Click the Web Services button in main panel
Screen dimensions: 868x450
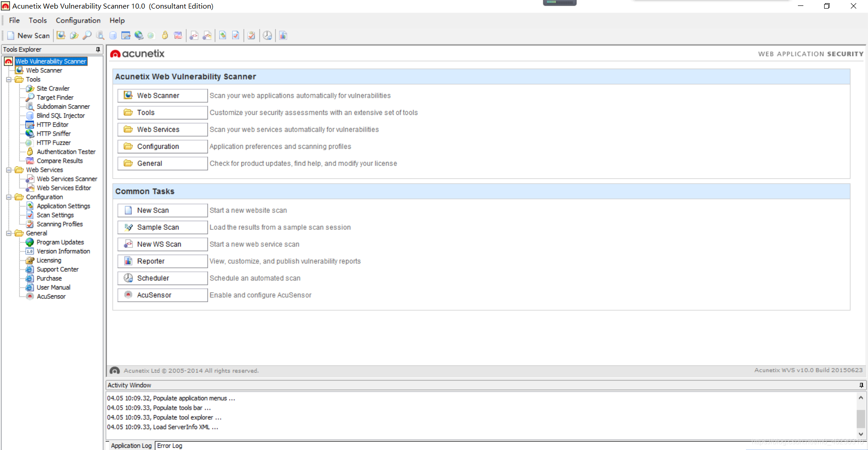(162, 129)
